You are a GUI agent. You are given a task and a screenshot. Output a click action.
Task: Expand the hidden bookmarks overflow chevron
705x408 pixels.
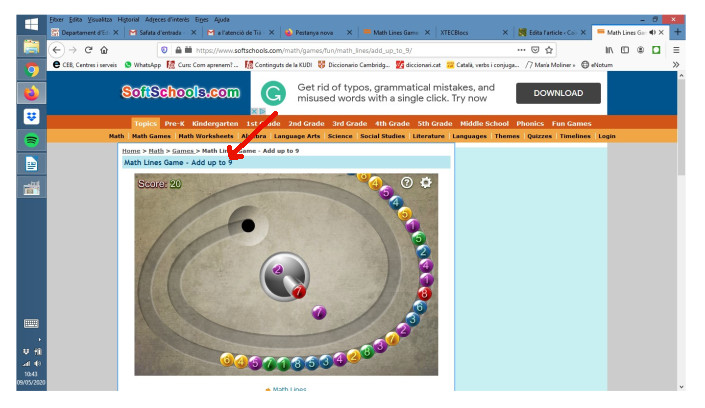[x=676, y=65]
